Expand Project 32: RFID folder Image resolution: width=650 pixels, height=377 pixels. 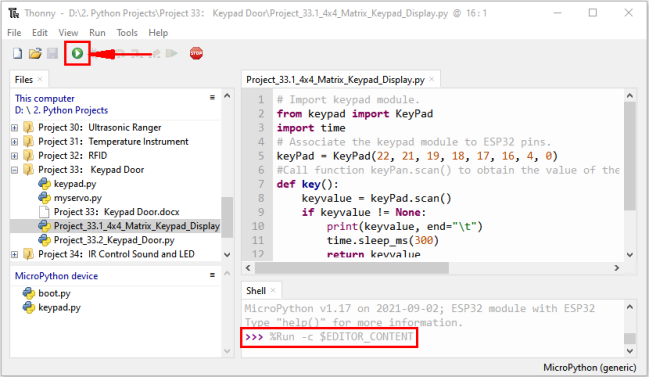pyautogui.click(x=15, y=156)
